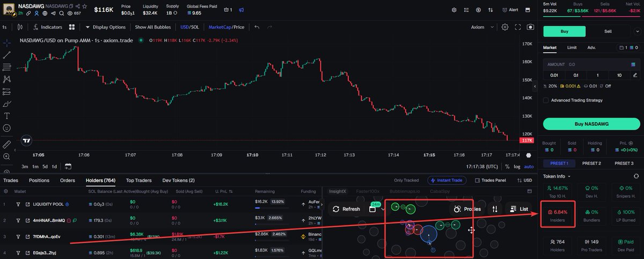Screen dimensions: 644x259
Task: Copy the NASDAWG token address
Action: tap(70, 5)
